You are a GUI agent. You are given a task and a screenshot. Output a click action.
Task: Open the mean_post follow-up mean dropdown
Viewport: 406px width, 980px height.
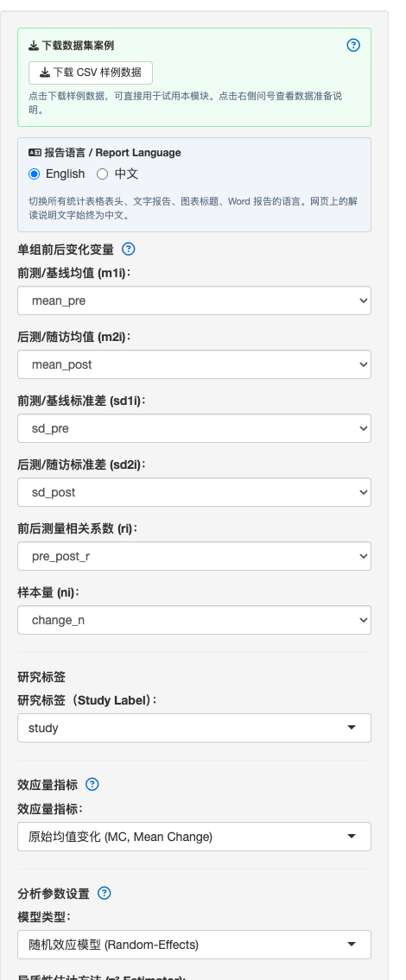point(193,364)
